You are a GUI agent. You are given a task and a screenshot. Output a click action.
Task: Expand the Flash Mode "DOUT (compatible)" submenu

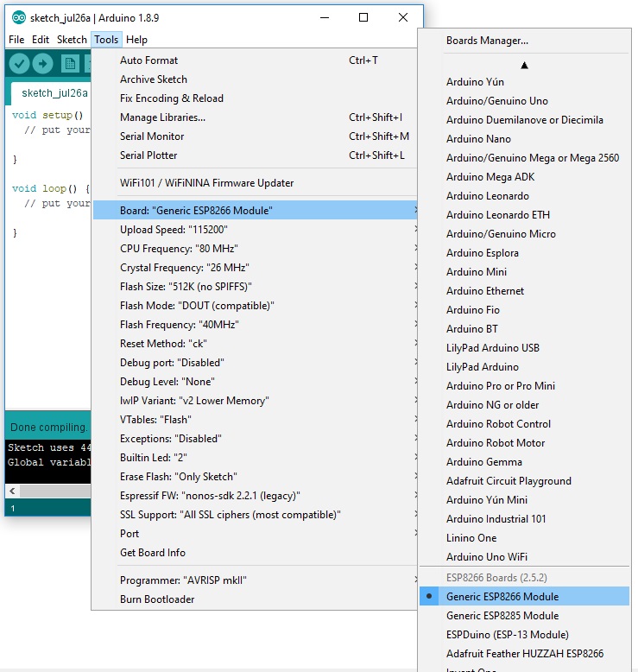tap(255, 305)
